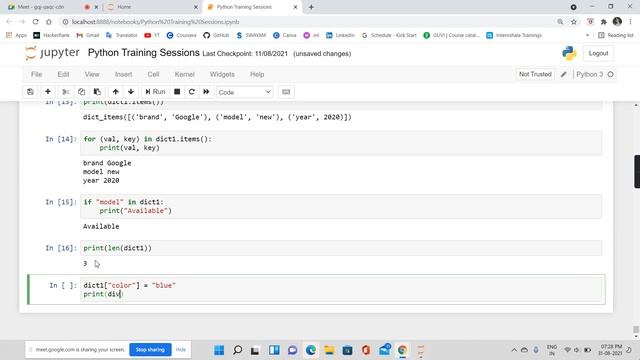Go back in browser history

pos(9,22)
